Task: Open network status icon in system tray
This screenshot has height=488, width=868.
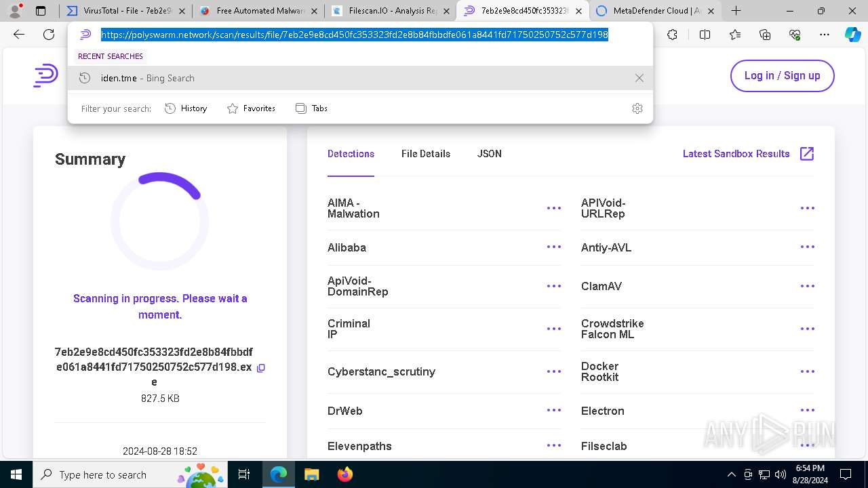Action: click(764, 474)
